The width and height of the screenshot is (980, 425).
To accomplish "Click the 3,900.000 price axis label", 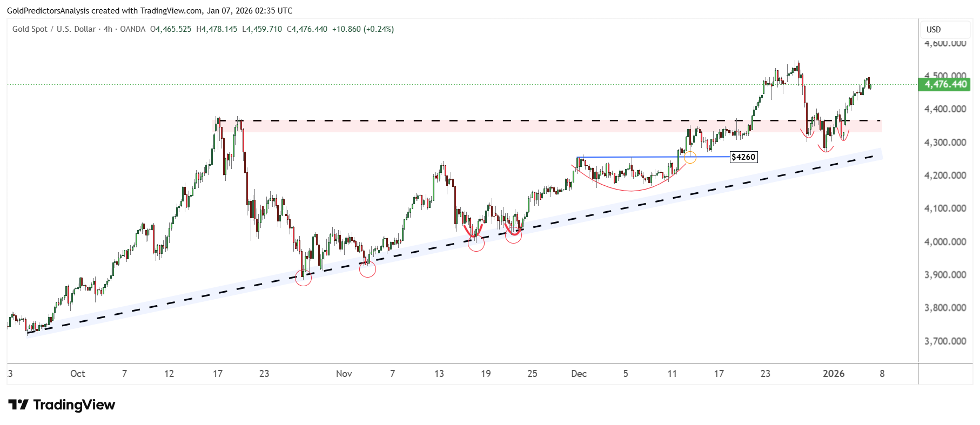I will tap(945, 275).
